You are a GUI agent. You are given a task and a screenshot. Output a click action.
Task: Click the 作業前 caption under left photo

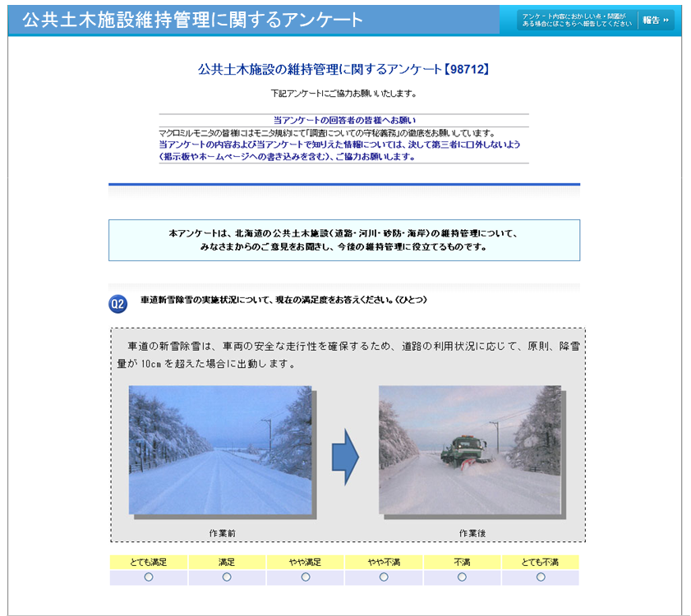[x=222, y=533]
